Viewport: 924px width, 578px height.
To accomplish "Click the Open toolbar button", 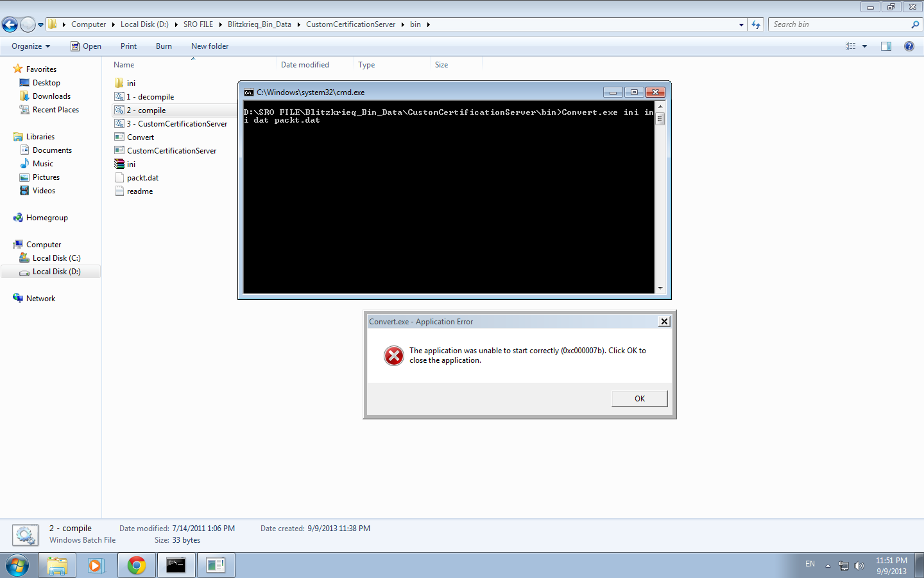I will pos(86,46).
